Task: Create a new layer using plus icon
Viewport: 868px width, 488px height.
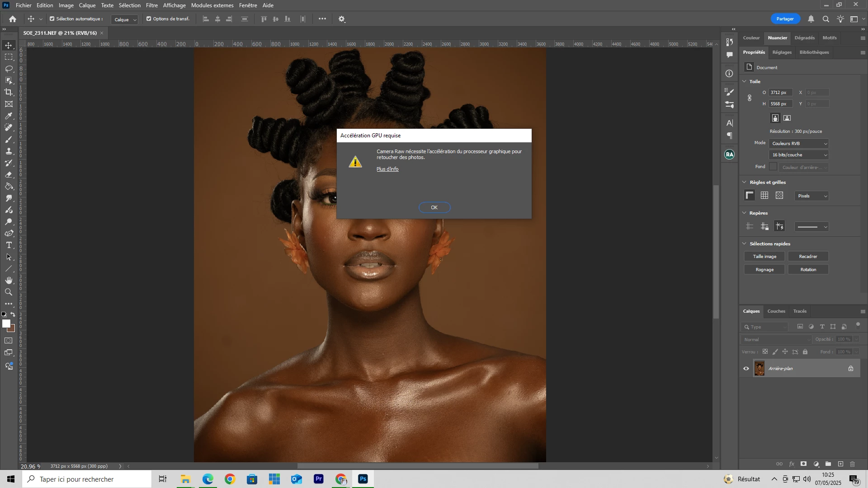Action: [840, 464]
